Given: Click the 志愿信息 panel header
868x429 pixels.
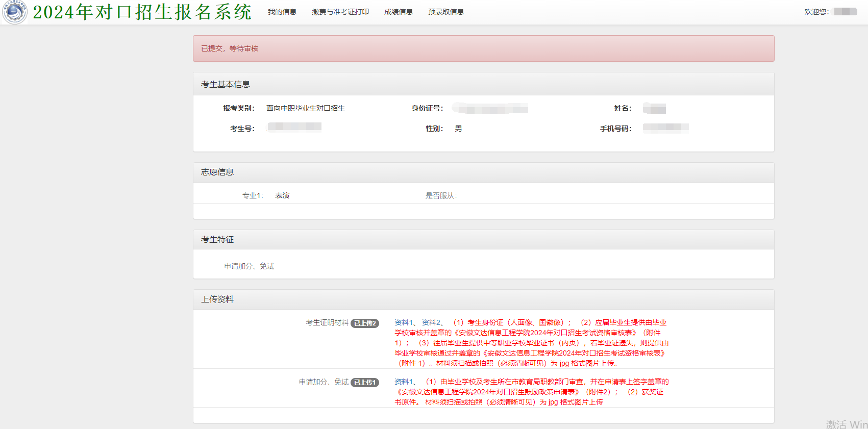Looking at the screenshot, I should [217, 172].
